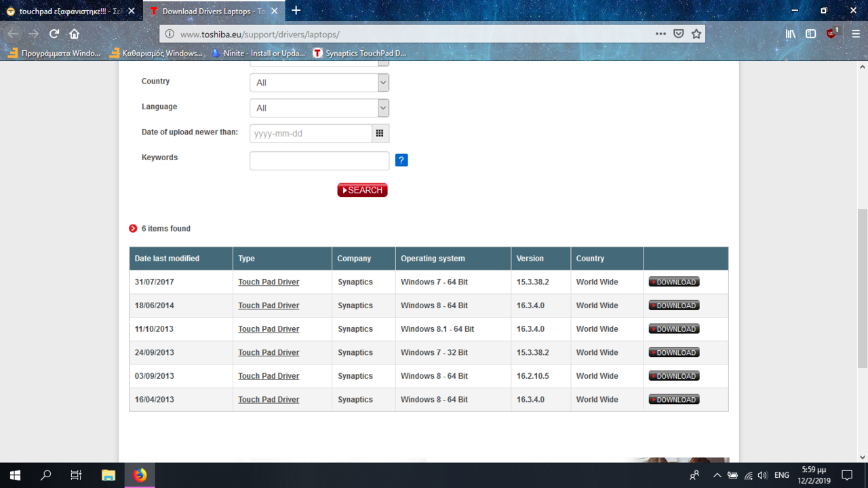The image size is (868, 488).
Task: Click the scrollbar down arrow
Action: (863, 457)
